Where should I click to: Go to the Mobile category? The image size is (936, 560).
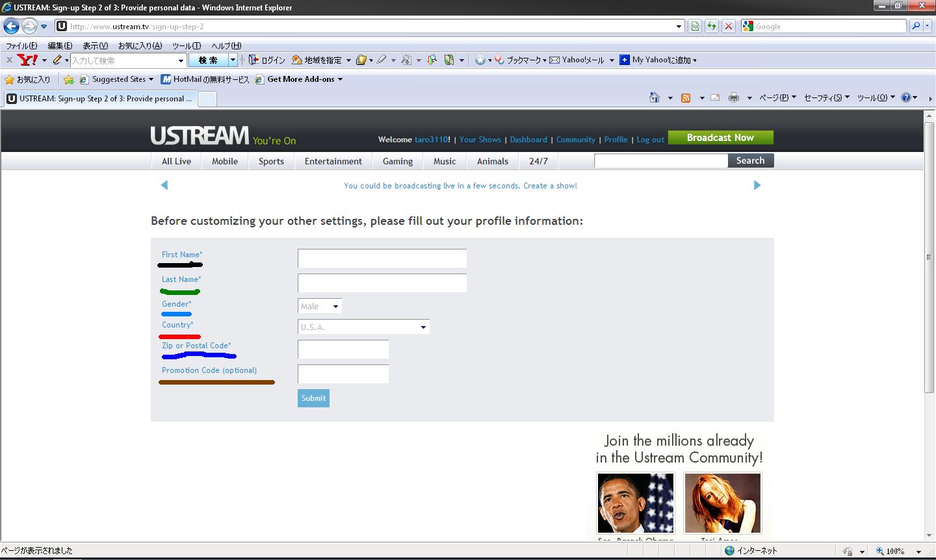coord(225,161)
